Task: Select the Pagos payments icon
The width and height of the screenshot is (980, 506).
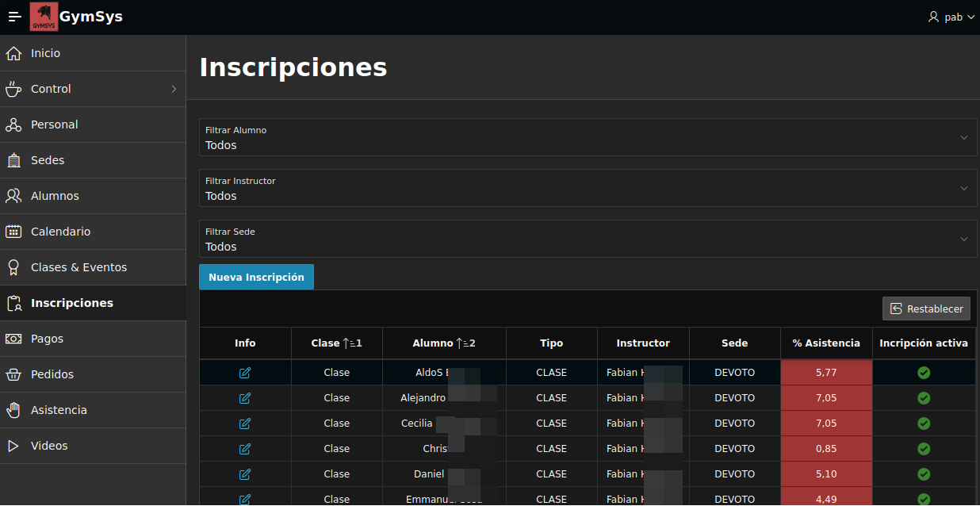Action: coord(13,339)
